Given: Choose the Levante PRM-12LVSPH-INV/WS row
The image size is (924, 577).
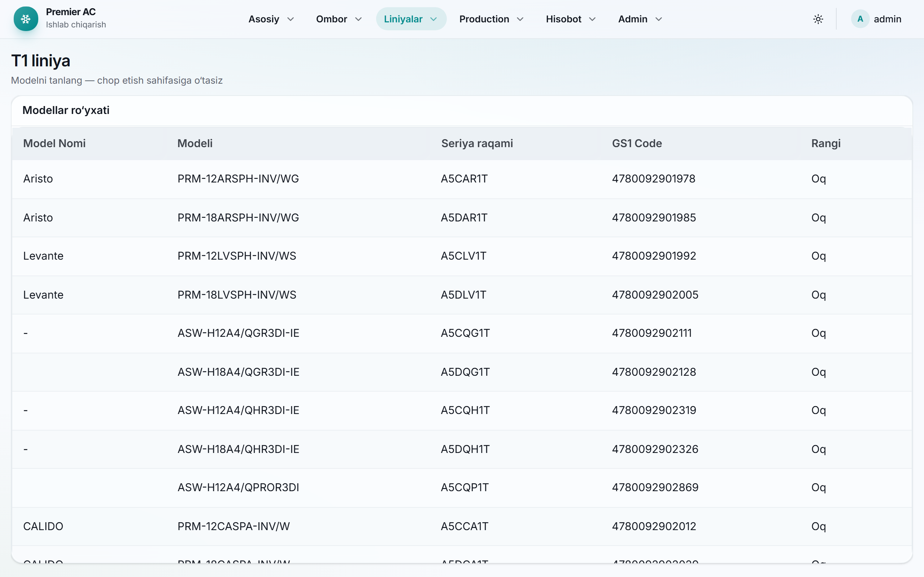Looking at the screenshot, I should click(x=462, y=256).
